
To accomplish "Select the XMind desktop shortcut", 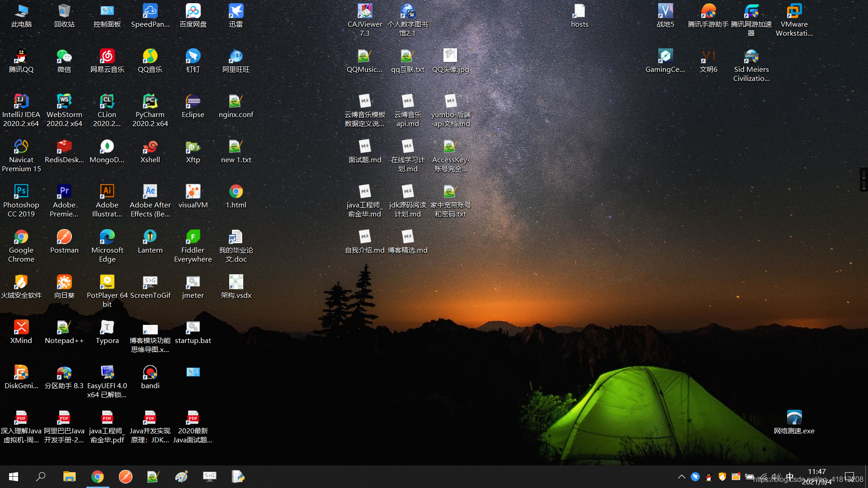I will coord(21,328).
